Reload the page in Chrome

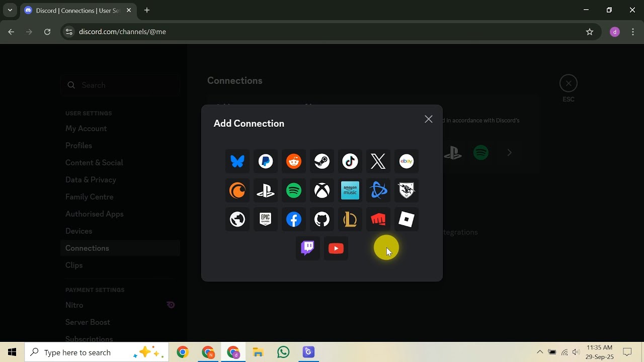point(47,32)
